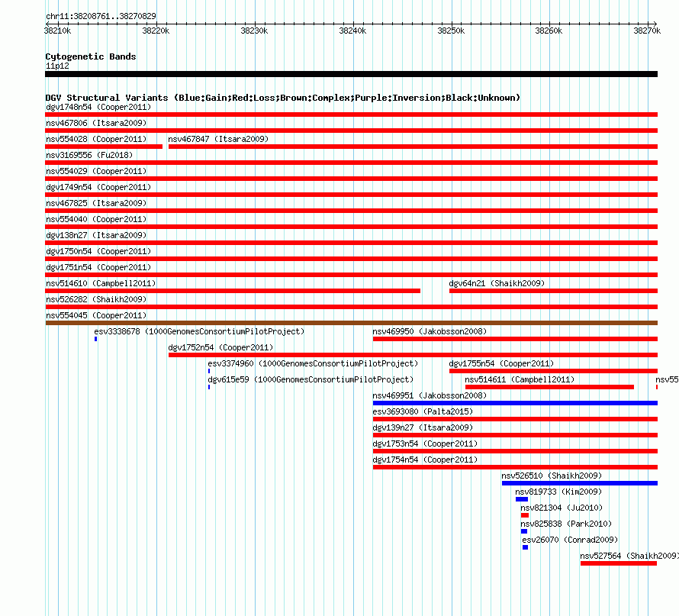The width and height of the screenshot is (679, 616).
Task: Open the dgv1750n54 (Cooper2011) variant label
Action: (98, 251)
